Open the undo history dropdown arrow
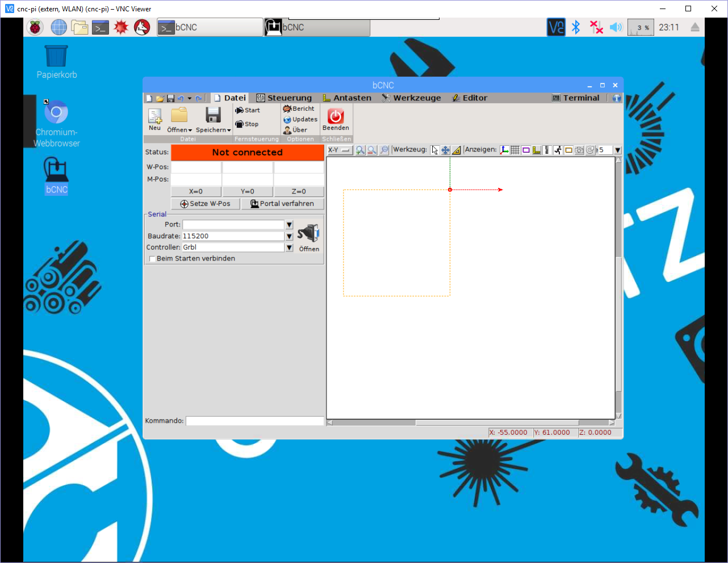 click(x=190, y=98)
